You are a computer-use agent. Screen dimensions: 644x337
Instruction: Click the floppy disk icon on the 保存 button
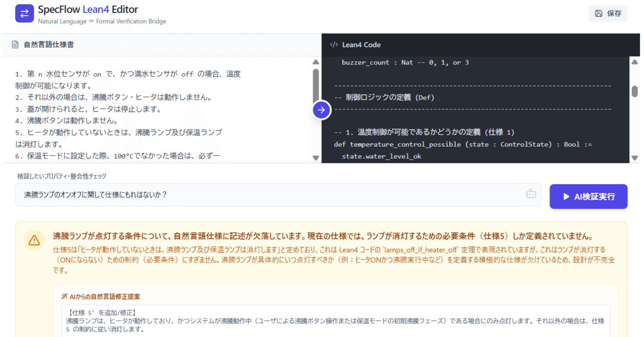click(x=600, y=13)
